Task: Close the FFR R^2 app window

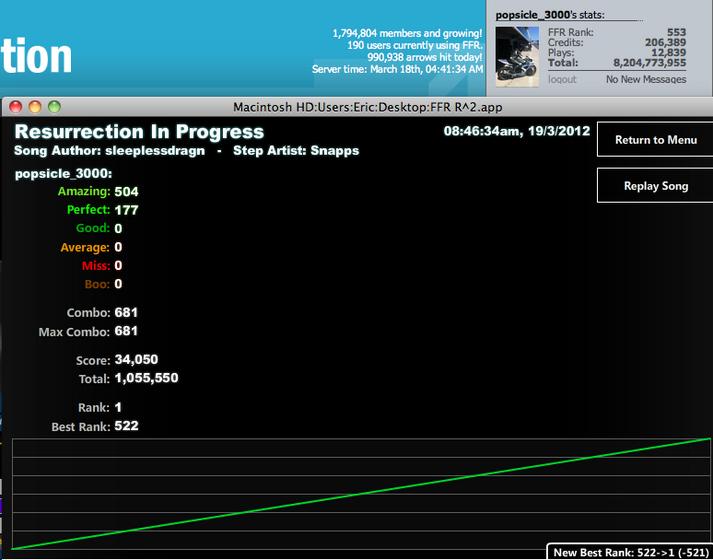Action: pos(16,107)
